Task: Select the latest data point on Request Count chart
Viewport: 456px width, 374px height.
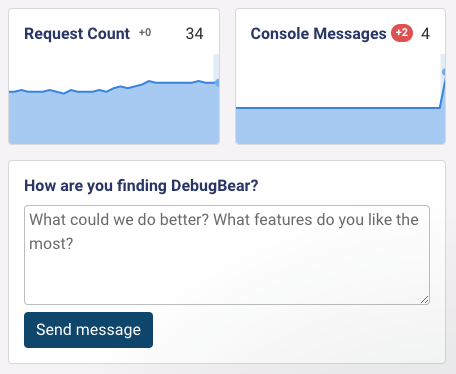Action: pos(217,83)
